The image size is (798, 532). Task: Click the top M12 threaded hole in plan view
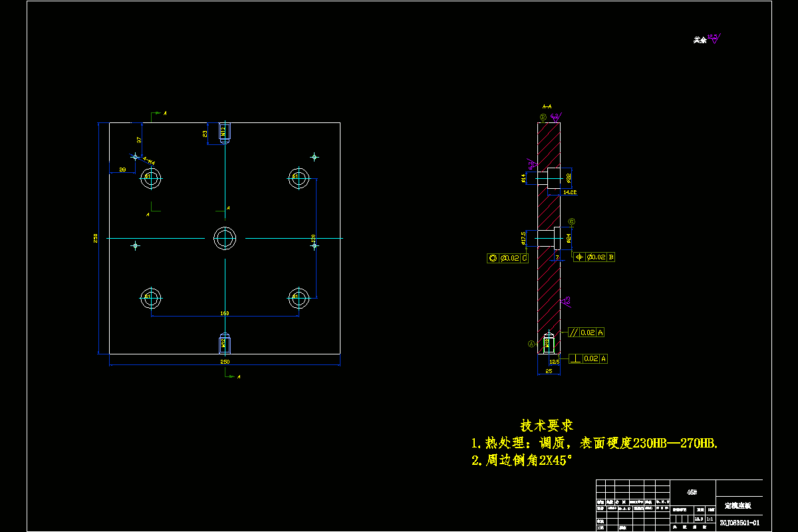tap(225, 133)
